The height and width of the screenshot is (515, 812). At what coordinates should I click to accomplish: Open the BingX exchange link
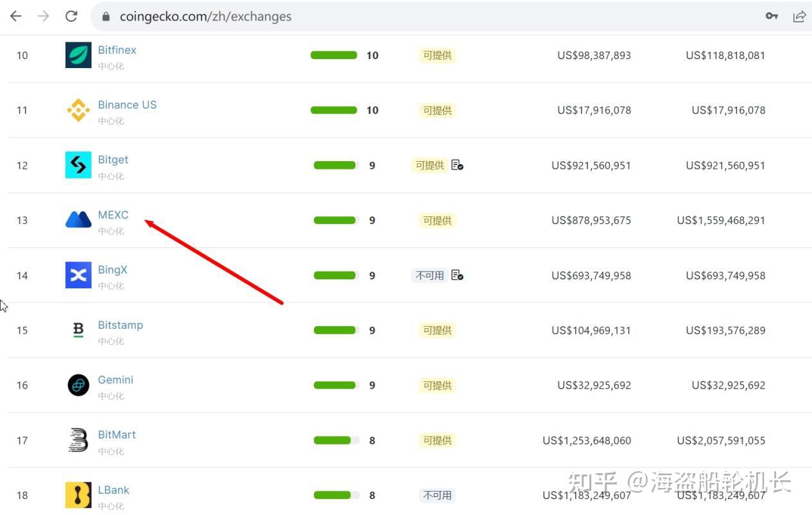tap(112, 270)
